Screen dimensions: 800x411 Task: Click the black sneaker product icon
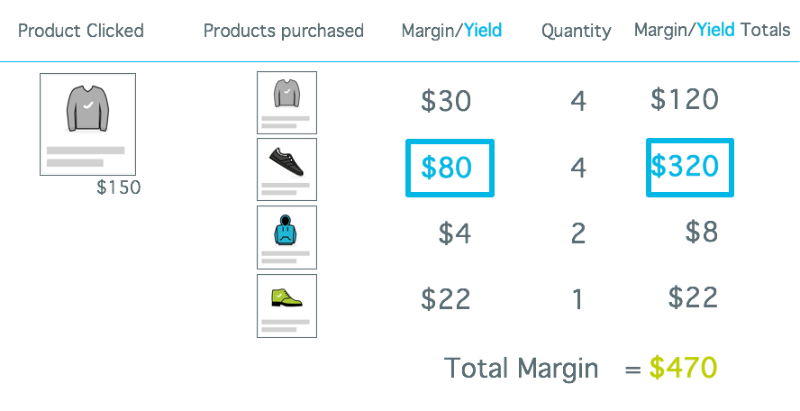pyautogui.click(x=287, y=169)
